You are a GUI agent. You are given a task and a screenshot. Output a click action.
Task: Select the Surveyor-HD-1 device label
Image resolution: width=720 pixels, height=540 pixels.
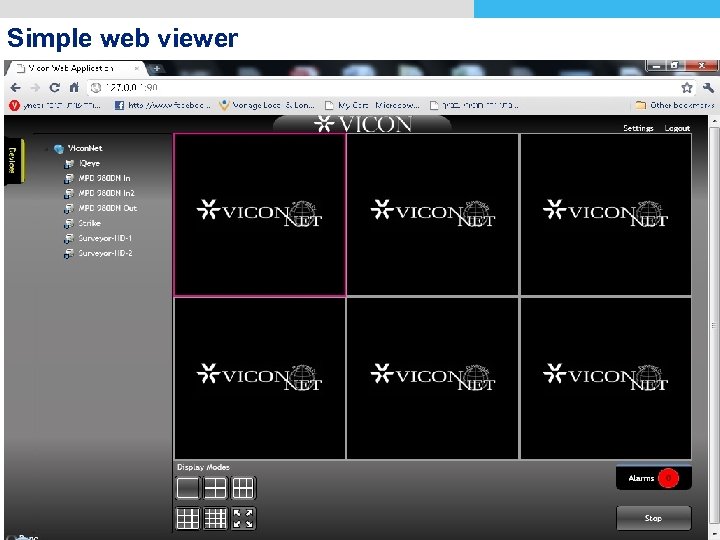click(x=105, y=238)
